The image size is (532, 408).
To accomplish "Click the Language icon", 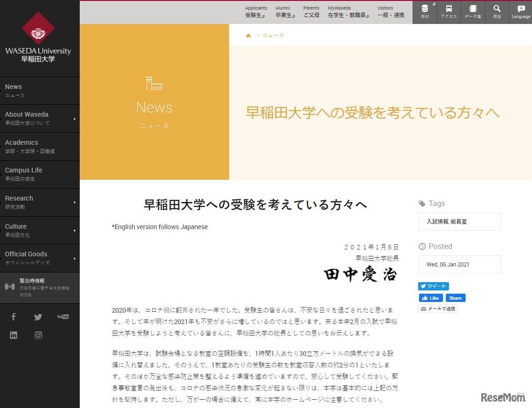I will click(x=520, y=12).
